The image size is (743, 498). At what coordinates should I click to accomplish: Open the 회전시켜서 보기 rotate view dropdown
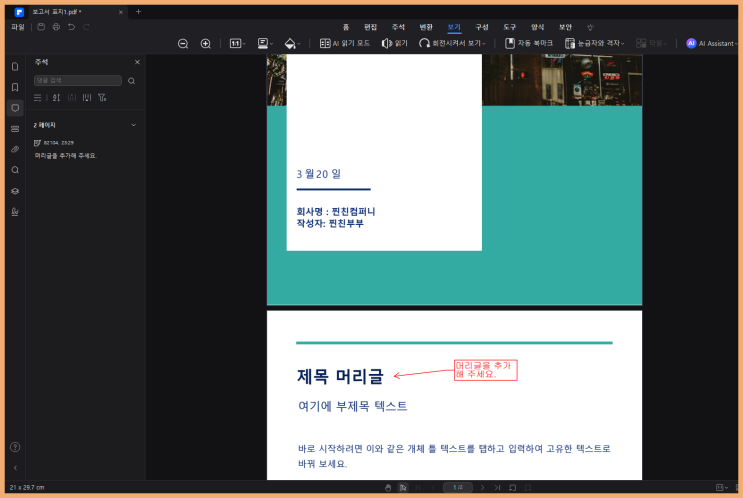[453, 44]
